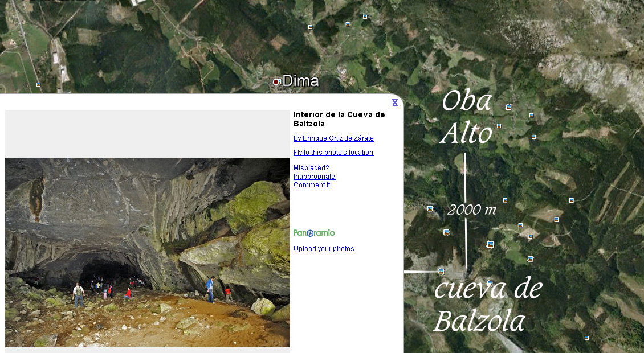Flag photo with the 'Inappropriate' link

(x=314, y=176)
